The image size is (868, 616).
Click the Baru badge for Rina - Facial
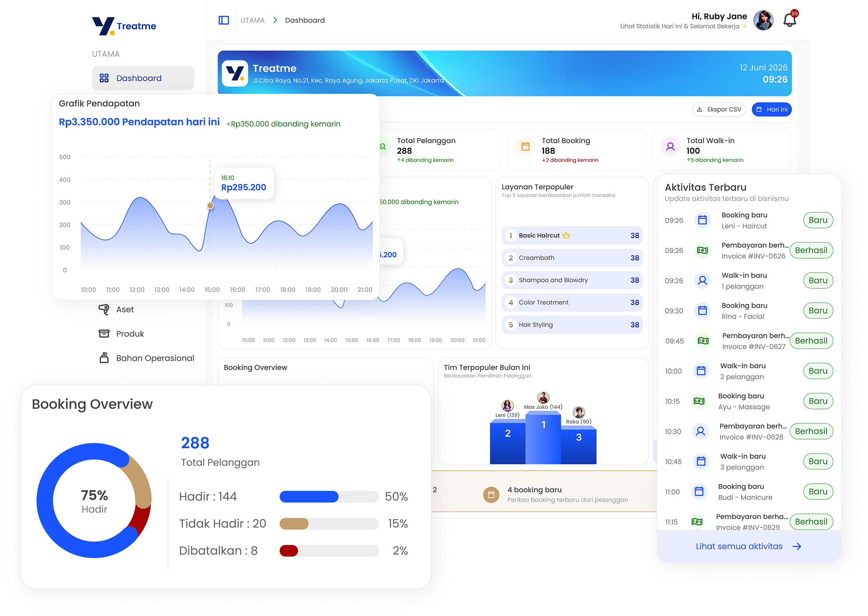pos(818,311)
